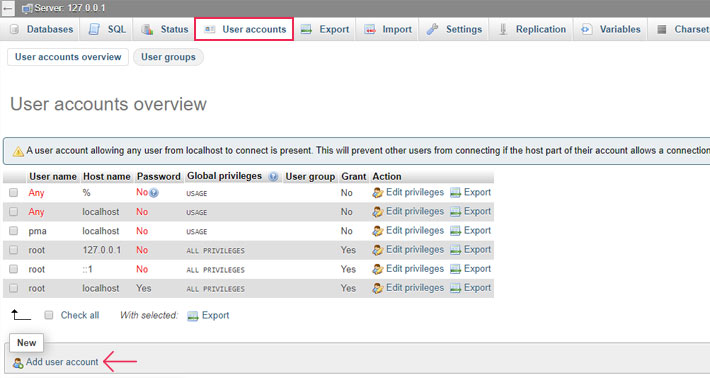Open the Export tab
Screen dimensions: 710x378
tap(325, 29)
